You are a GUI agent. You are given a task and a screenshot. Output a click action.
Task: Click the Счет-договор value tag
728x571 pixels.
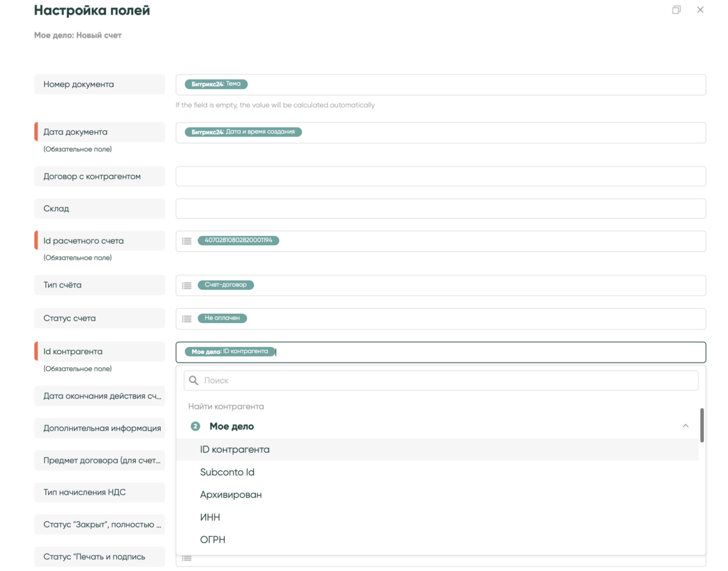tap(226, 285)
